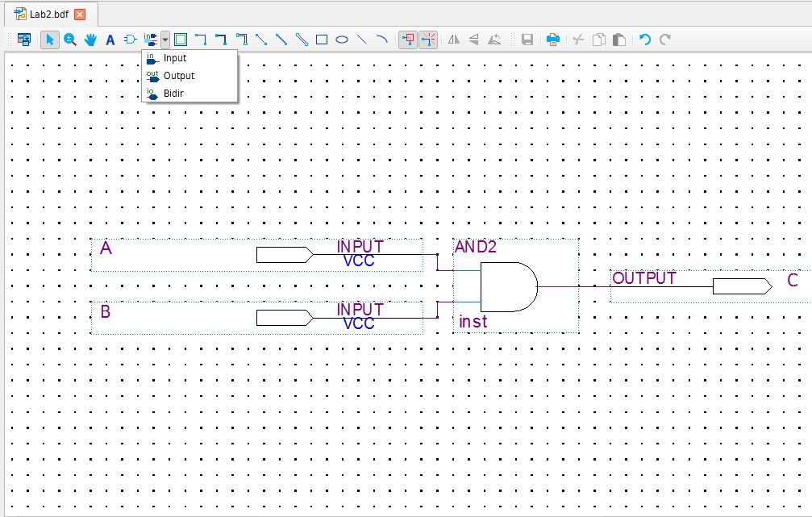Select the Zoom tool magnifier
812x517 pixels.
point(70,40)
